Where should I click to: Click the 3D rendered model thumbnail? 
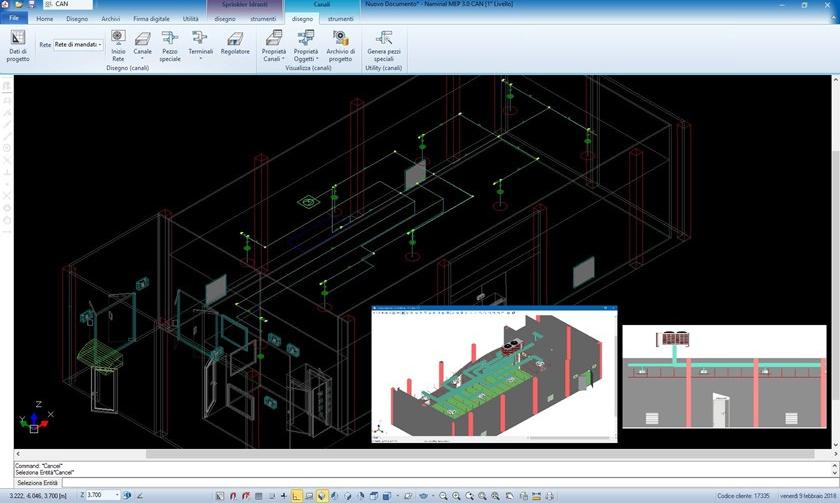click(x=494, y=374)
